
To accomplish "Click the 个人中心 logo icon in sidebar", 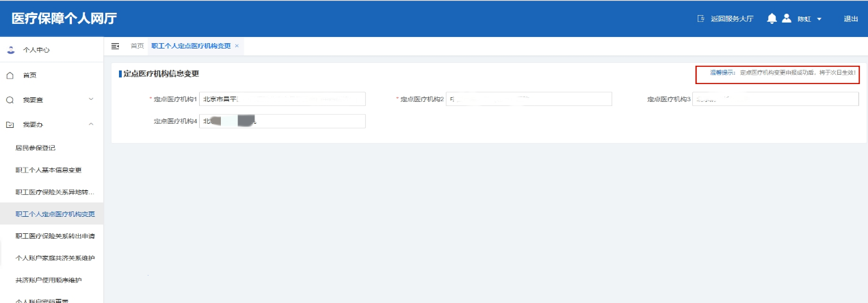I will pos(10,50).
